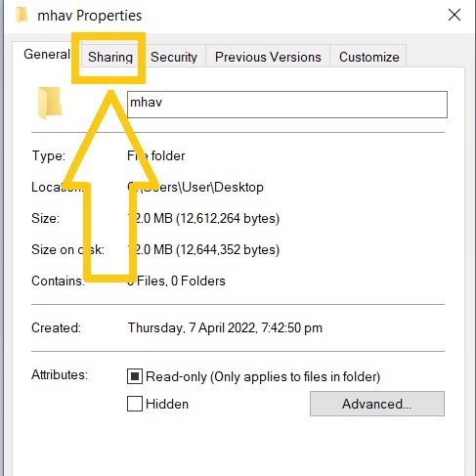Open the Advanced attributes dialog
The height and width of the screenshot is (476, 476).
[377, 404]
